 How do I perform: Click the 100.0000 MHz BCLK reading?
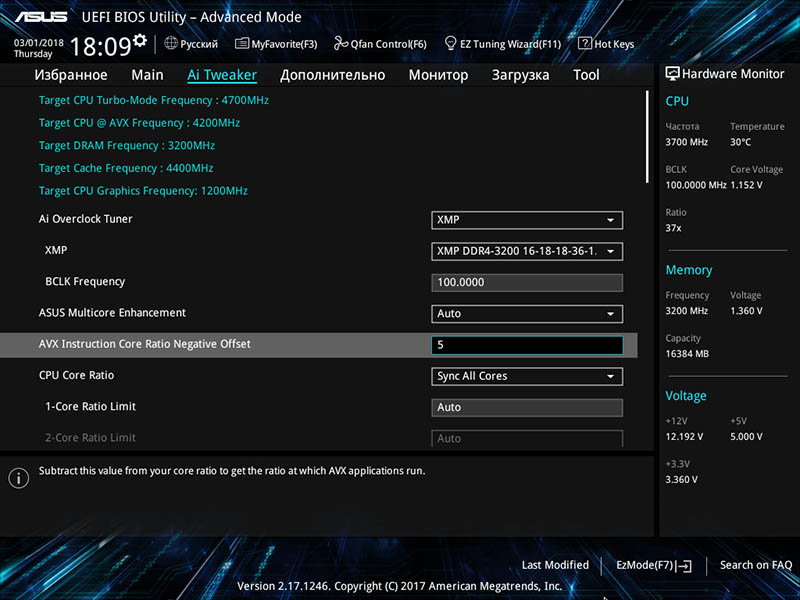pyautogui.click(x=696, y=185)
